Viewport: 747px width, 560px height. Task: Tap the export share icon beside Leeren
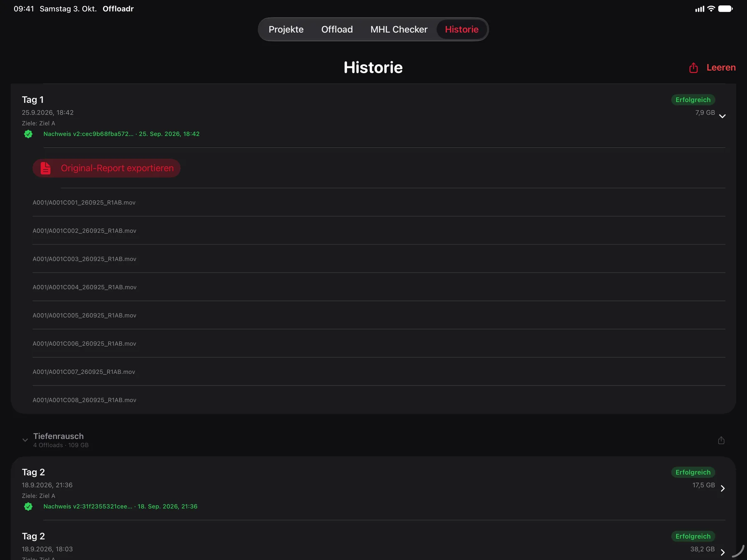coord(693,68)
